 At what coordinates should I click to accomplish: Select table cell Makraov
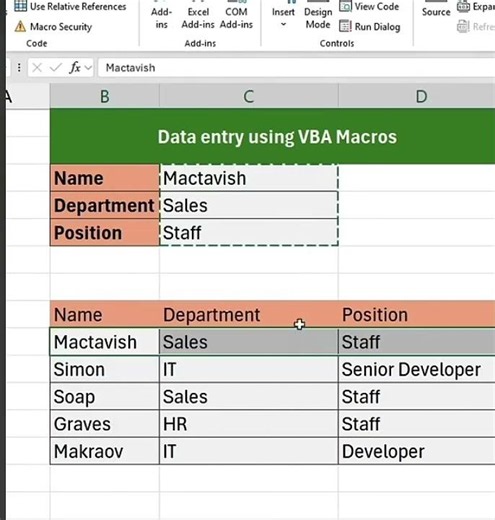[105, 451]
